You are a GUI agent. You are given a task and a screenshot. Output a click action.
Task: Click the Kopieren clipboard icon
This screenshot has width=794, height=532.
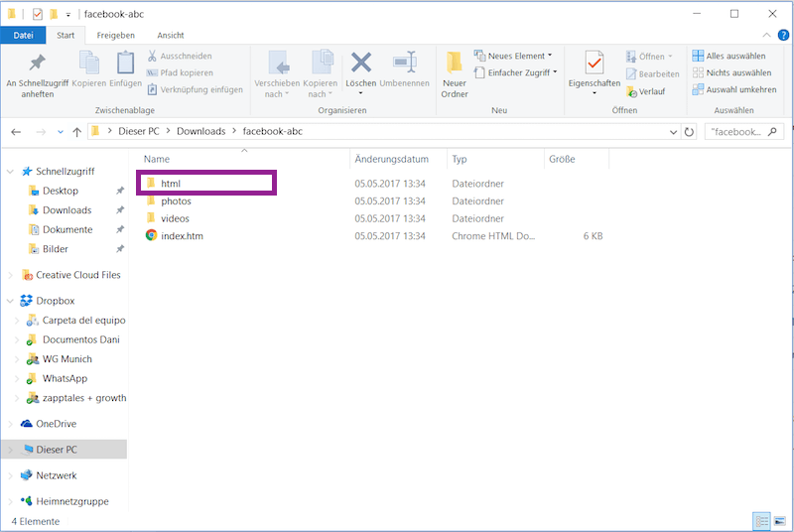89,63
